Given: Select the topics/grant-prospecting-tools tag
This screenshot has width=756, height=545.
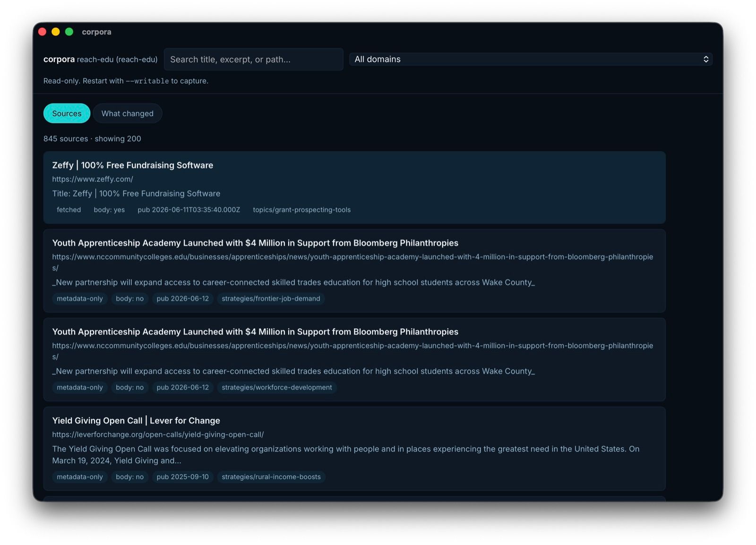Looking at the screenshot, I should click(x=301, y=210).
